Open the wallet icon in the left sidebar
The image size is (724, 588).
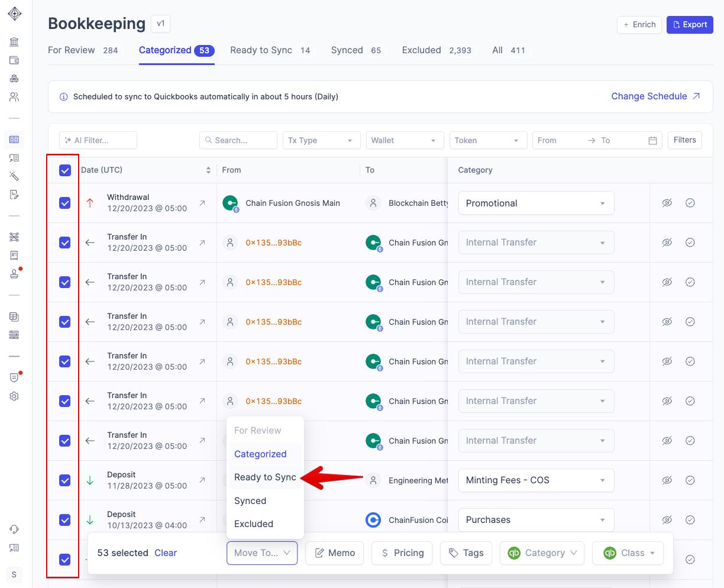pyautogui.click(x=14, y=60)
